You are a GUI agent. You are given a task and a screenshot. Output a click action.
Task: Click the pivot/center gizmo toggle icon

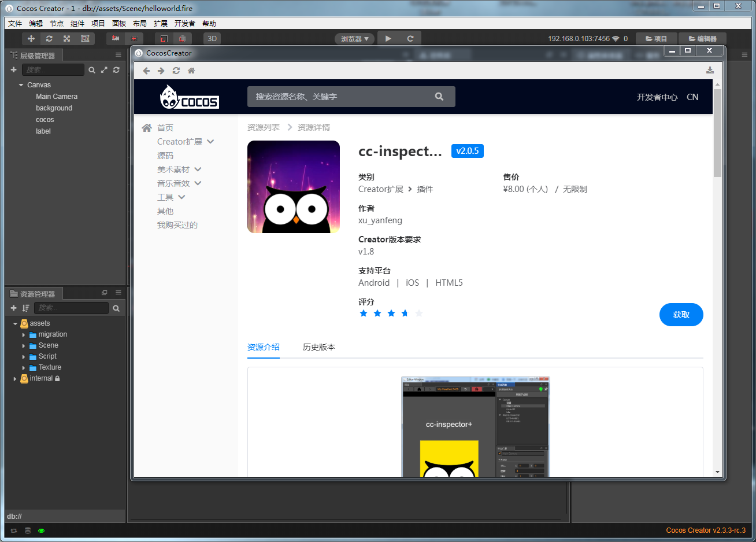click(x=116, y=39)
